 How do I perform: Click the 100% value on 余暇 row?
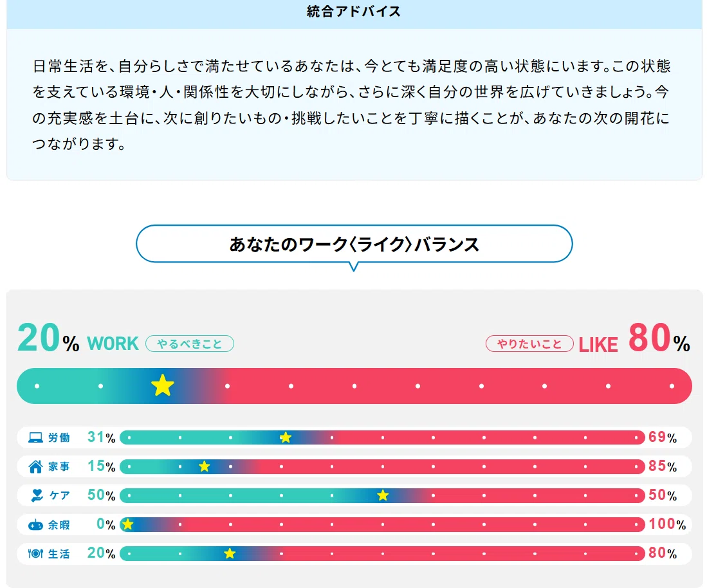(667, 524)
